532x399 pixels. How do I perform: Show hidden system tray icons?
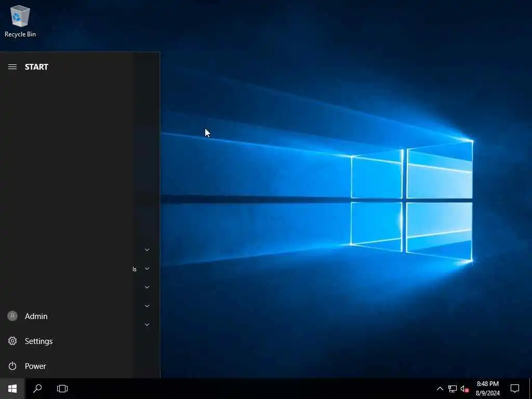coord(440,389)
